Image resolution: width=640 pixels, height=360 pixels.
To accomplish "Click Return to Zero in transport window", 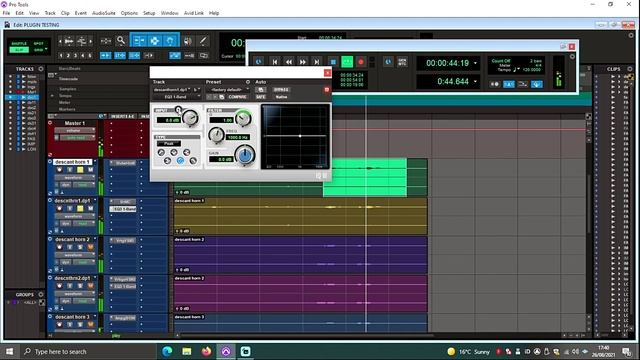I will [x=275, y=62].
